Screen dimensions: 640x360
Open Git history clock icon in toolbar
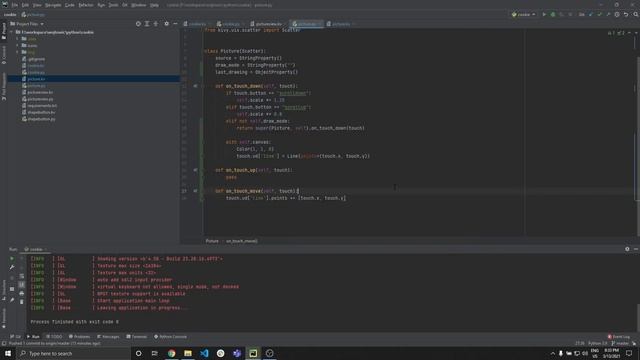(617, 14)
